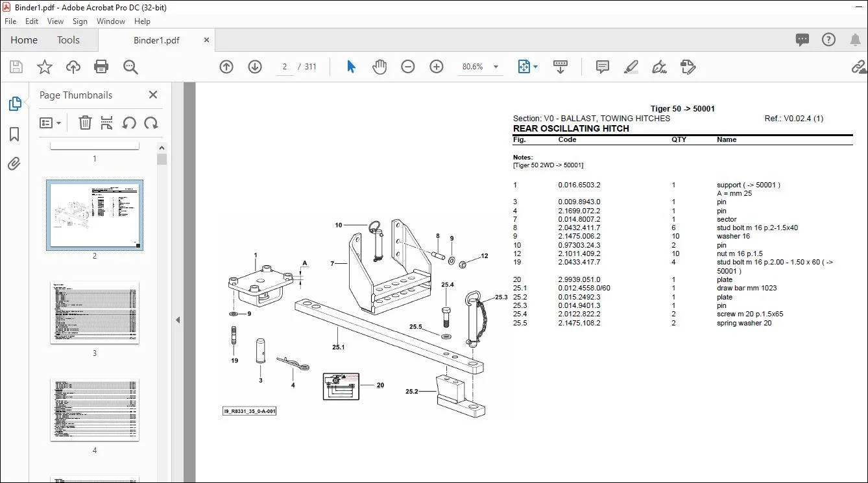Switch to the Home tab
The image size is (868, 483).
coord(24,40)
